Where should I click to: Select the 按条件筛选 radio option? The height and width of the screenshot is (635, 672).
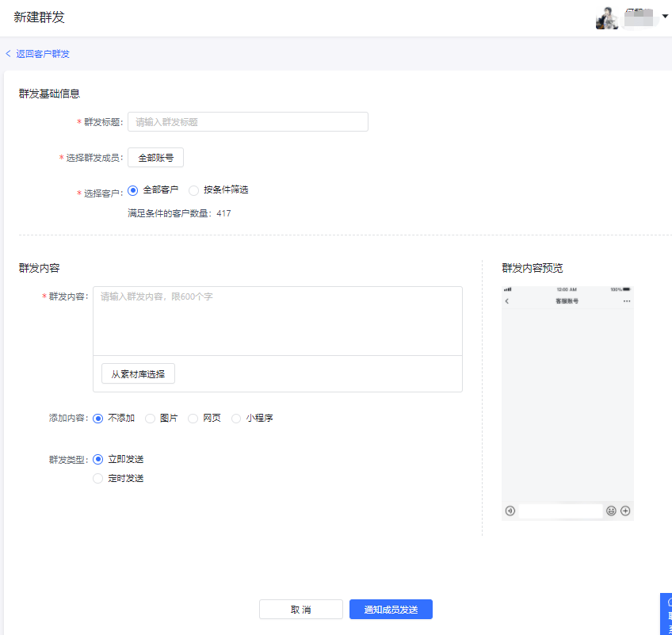pos(194,190)
